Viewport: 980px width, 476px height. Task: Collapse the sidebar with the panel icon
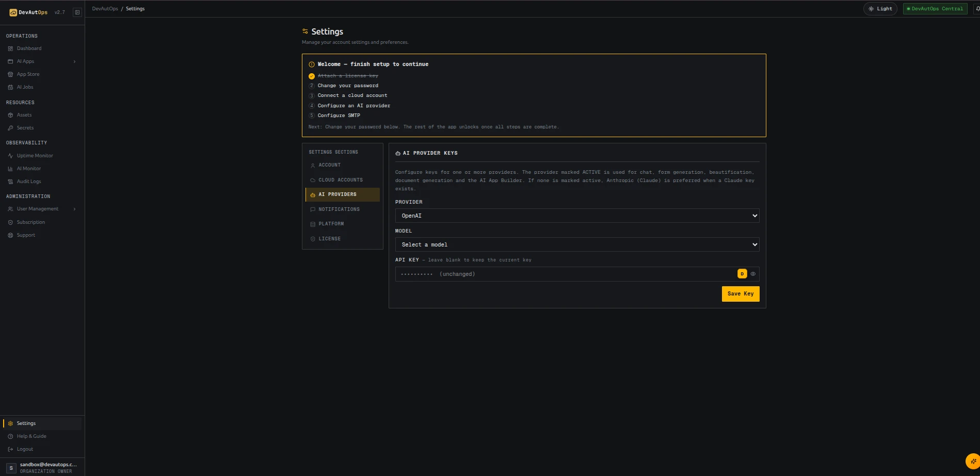[x=77, y=12]
